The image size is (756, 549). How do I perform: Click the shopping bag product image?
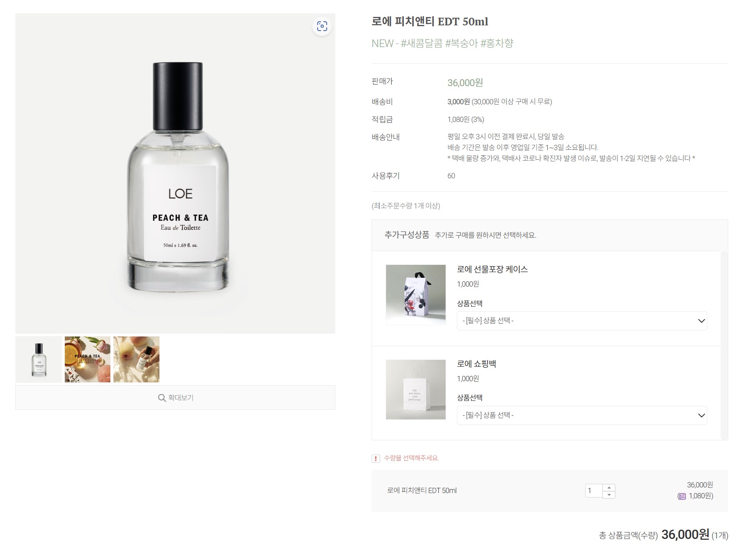415,390
